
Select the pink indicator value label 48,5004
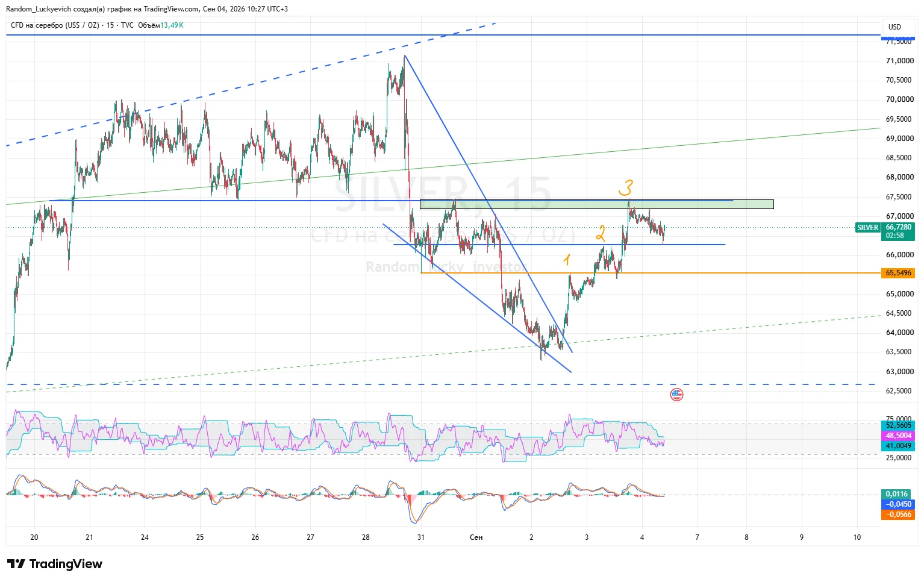pos(898,436)
